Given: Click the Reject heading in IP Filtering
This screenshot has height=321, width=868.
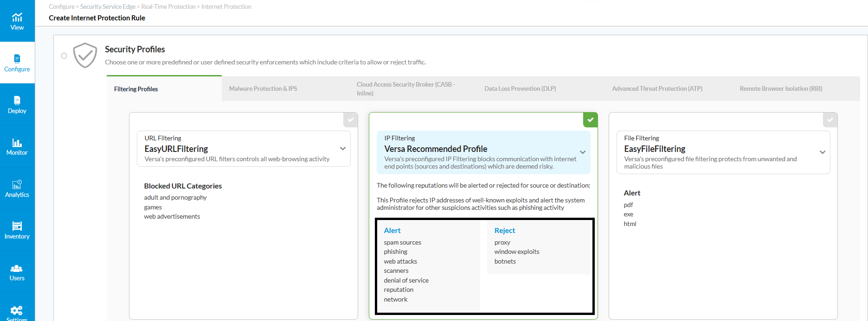Looking at the screenshot, I should (x=505, y=230).
